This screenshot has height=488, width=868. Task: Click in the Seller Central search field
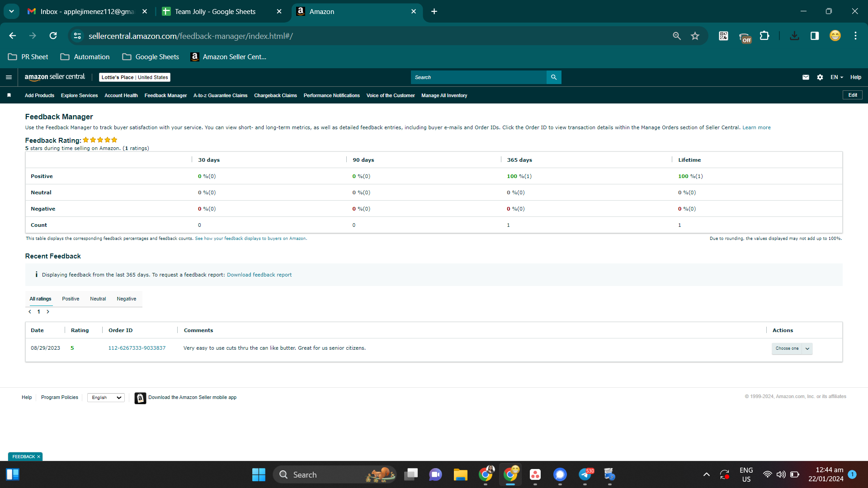tap(479, 77)
